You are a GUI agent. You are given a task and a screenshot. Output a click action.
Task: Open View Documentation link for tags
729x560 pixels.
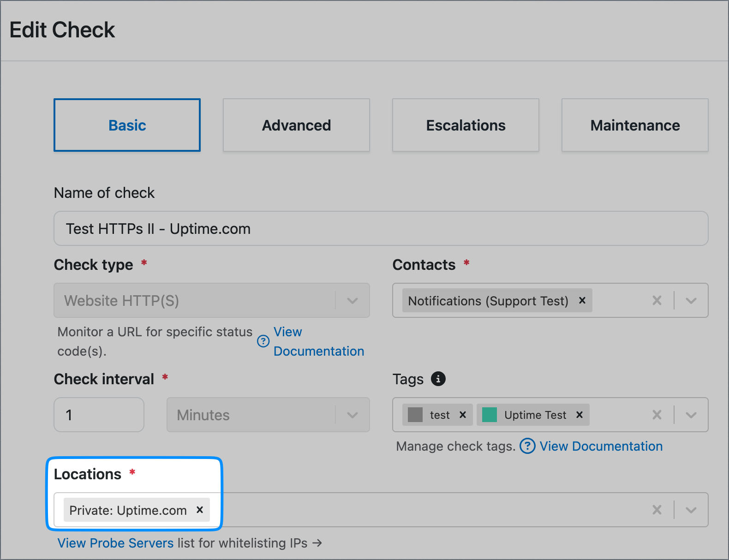[601, 446]
